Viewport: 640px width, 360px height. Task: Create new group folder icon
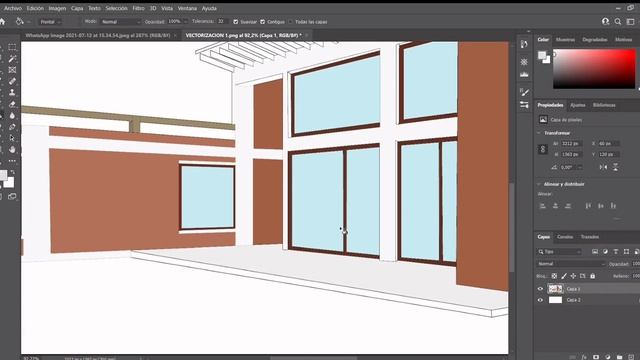coord(620,357)
